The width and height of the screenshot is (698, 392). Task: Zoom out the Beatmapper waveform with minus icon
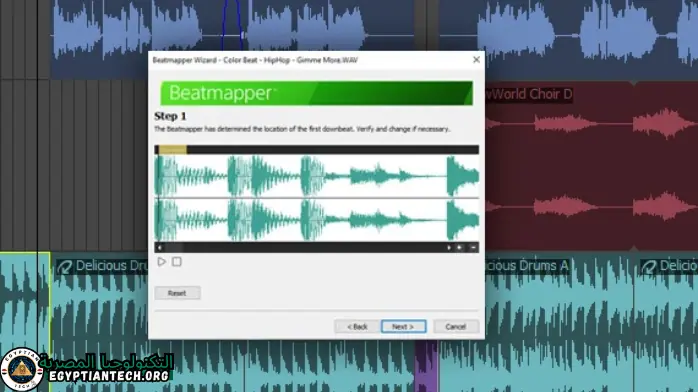(473, 248)
